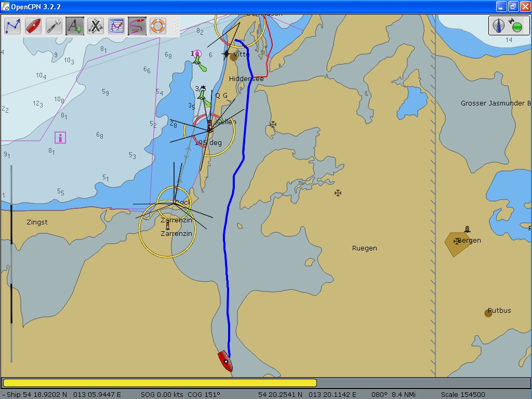Screen dimensions: 532x399
Task: Toggle Auto Follow red ship button
Action: pos(33,26)
